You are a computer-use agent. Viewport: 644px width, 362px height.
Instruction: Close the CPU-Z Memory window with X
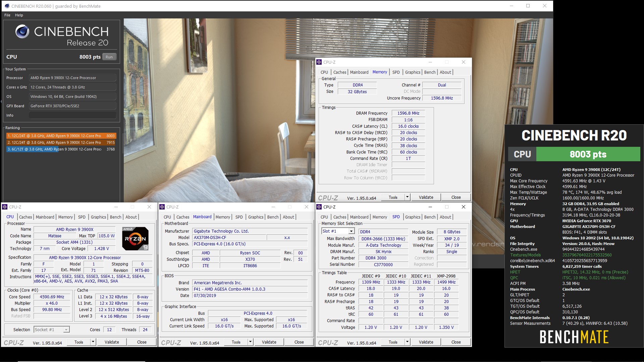[464, 62]
